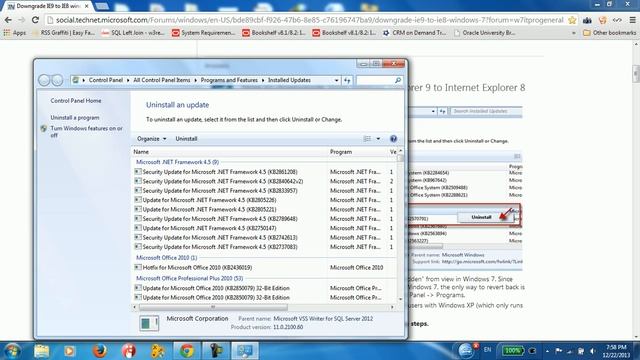Open the Organize dropdown menu

tap(151, 139)
